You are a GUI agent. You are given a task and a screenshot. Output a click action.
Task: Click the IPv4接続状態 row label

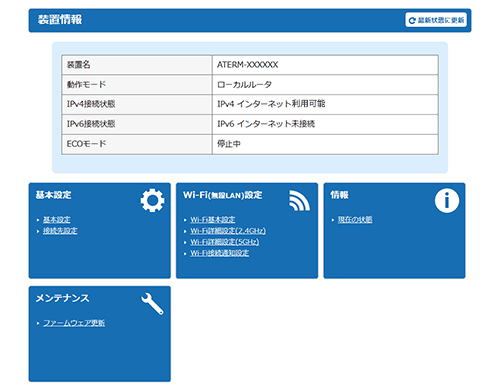click(x=91, y=104)
